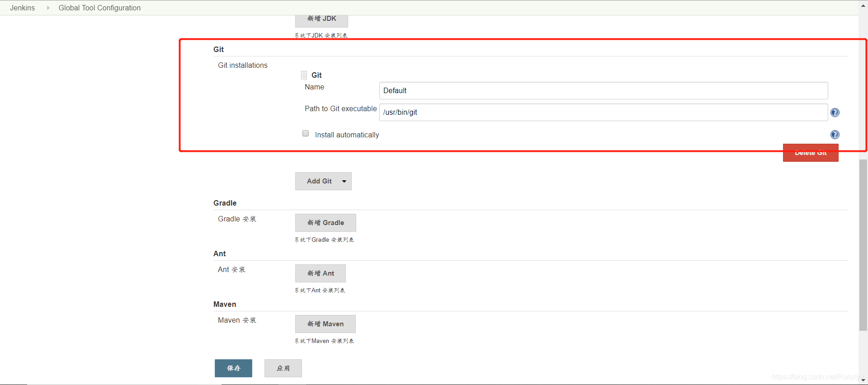The image size is (868, 385).
Task: Select the Git installations label
Action: coord(243,65)
